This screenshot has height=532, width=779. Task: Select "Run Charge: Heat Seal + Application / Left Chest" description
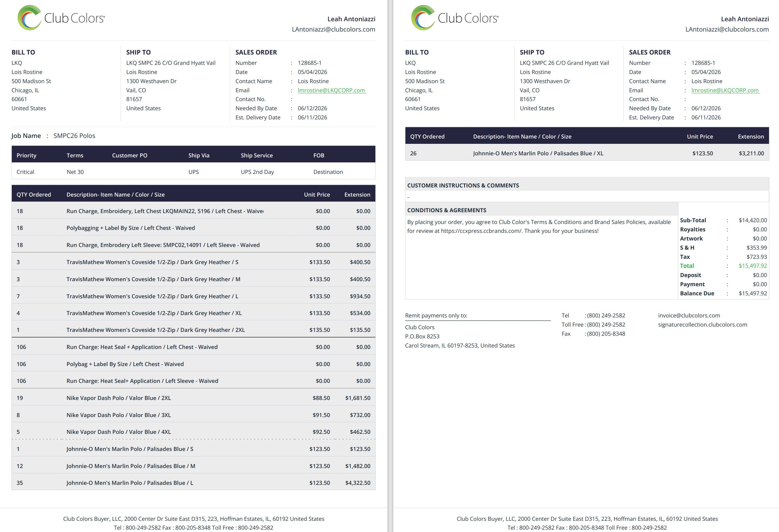(142, 347)
